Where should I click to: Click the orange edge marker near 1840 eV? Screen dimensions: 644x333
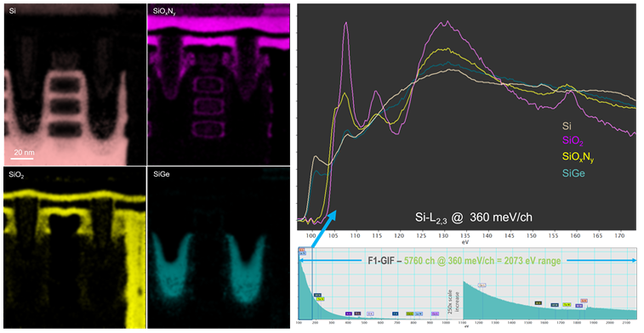584,301
